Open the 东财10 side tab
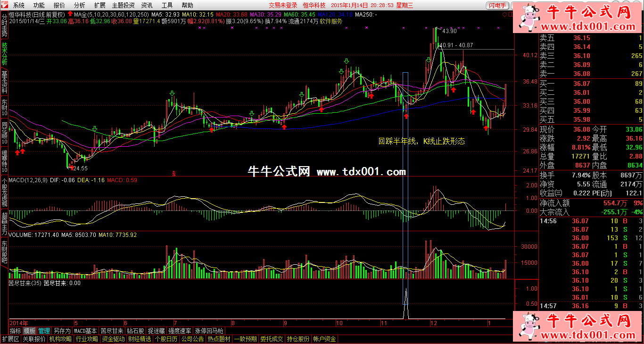644x344 pixels. [x=4, y=108]
